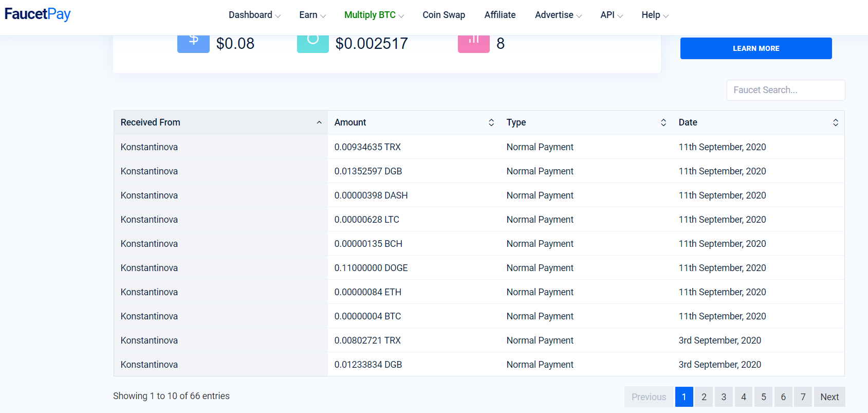Open the Multiply BTC dropdown
Viewport: 868px width, 413px height.
374,15
